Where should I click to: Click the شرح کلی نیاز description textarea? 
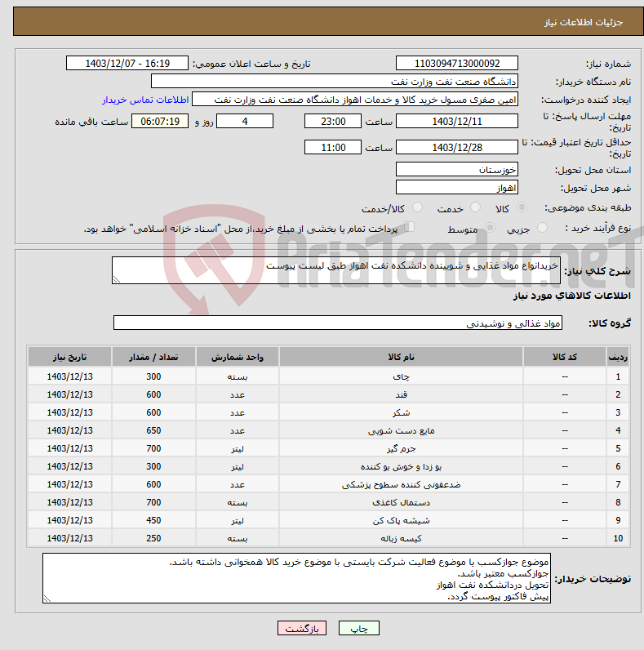click(x=336, y=270)
